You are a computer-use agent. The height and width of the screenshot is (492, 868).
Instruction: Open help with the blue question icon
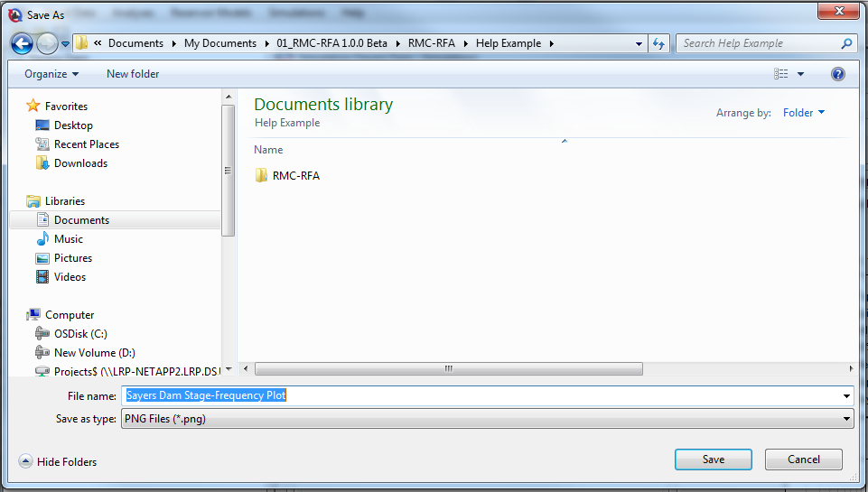click(x=838, y=74)
